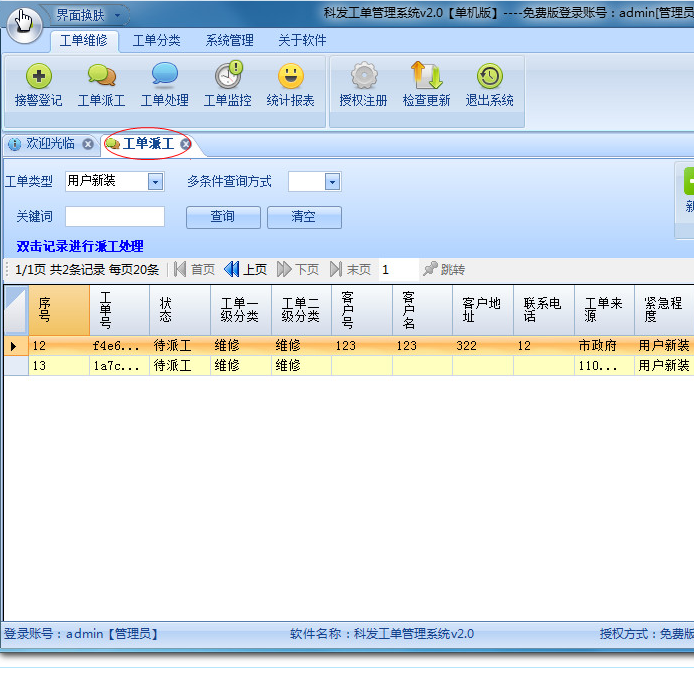Click the 接警登记 plus icon
Viewport: 694px width, 673px height.
38,77
